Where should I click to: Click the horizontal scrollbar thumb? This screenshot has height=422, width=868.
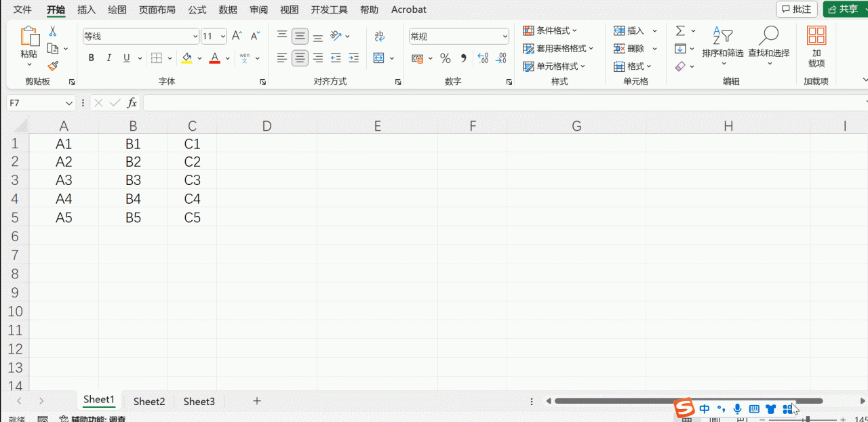pyautogui.click(x=688, y=401)
